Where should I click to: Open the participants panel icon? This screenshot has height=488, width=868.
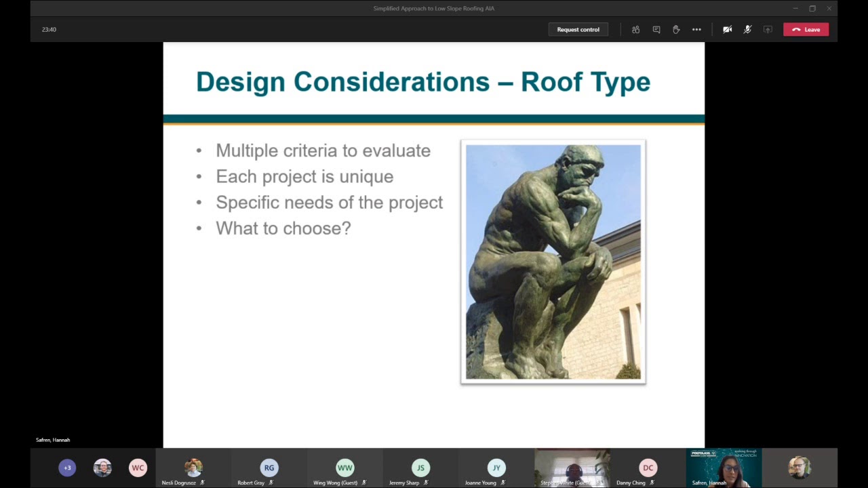tap(635, 30)
